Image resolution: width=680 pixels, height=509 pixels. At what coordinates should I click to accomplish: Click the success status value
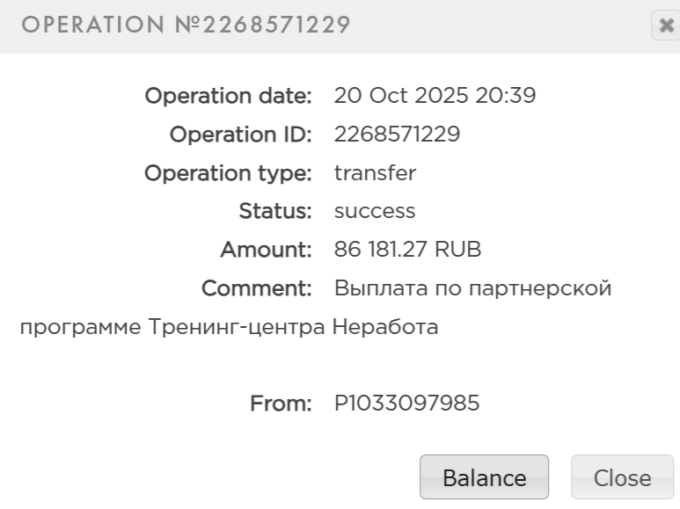(x=374, y=211)
